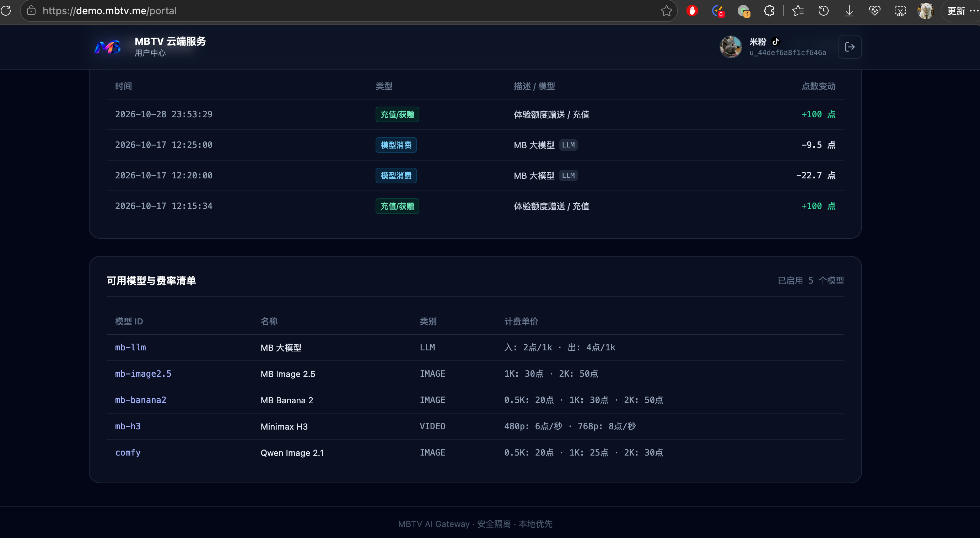
Task: Bookmark this page with the star icon
Action: pos(666,11)
